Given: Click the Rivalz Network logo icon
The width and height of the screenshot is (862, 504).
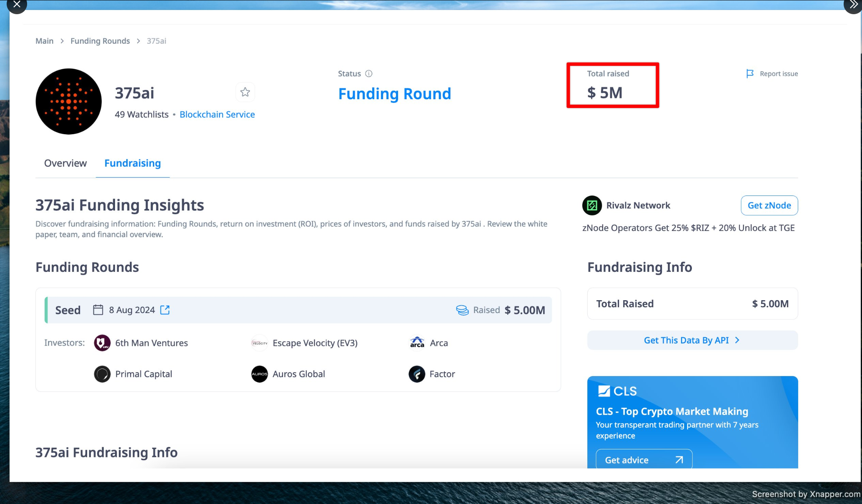Looking at the screenshot, I should coord(592,206).
